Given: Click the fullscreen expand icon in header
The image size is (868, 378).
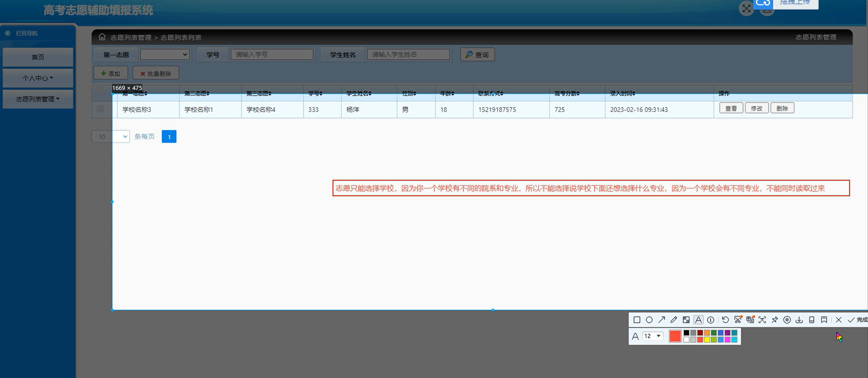Looking at the screenshot, I should (746, 9).
